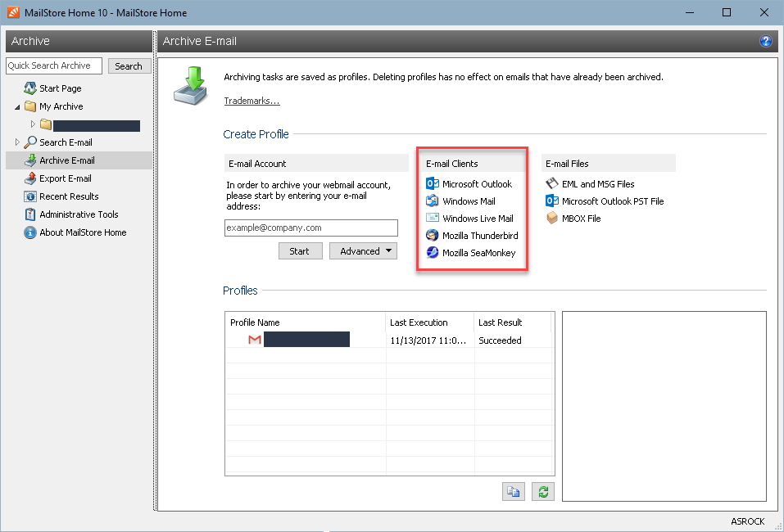784x532 pixels.
Task: Open Administrative Tools in the sidebar
Action: [79, 214]
